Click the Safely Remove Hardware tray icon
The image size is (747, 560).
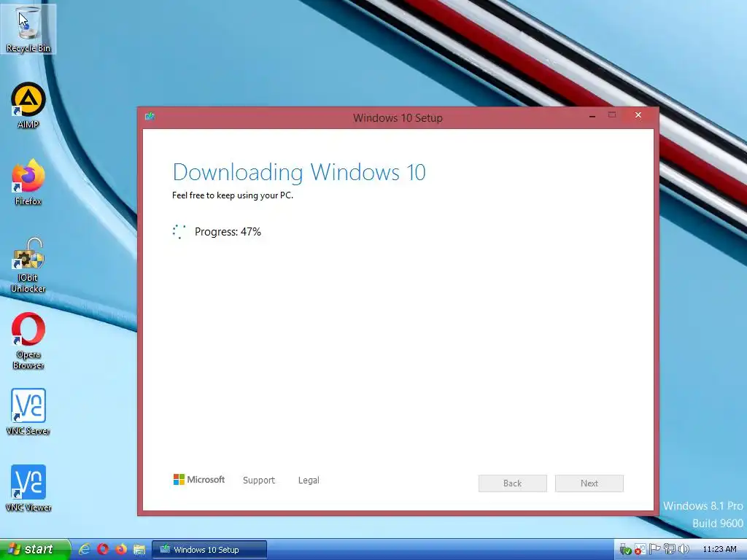(625, 550)
